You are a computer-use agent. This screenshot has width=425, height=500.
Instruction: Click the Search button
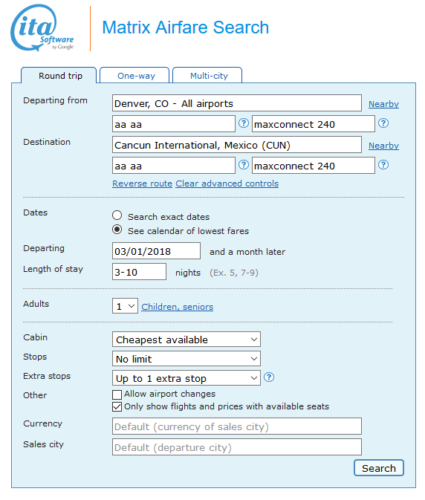379,468
